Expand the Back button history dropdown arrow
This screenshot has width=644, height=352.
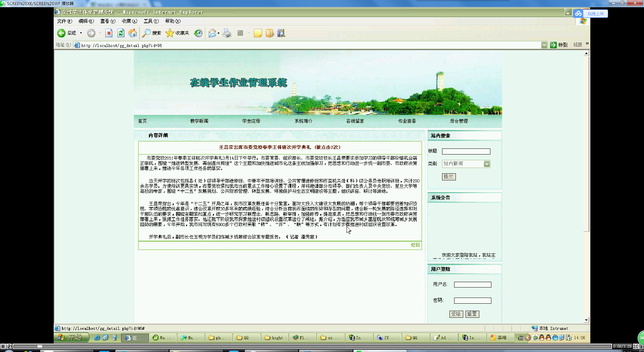[81, 33]
